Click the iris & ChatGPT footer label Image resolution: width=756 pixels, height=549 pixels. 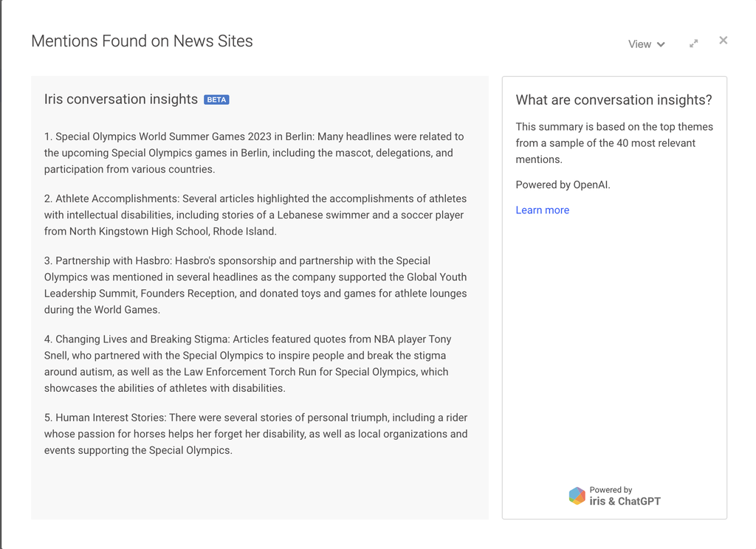coord(625,502)
